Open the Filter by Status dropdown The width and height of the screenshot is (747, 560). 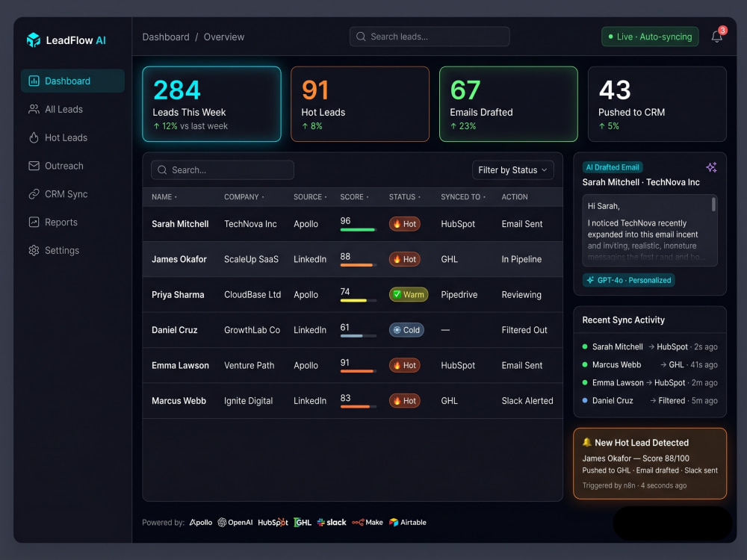(x=512, y=170)
